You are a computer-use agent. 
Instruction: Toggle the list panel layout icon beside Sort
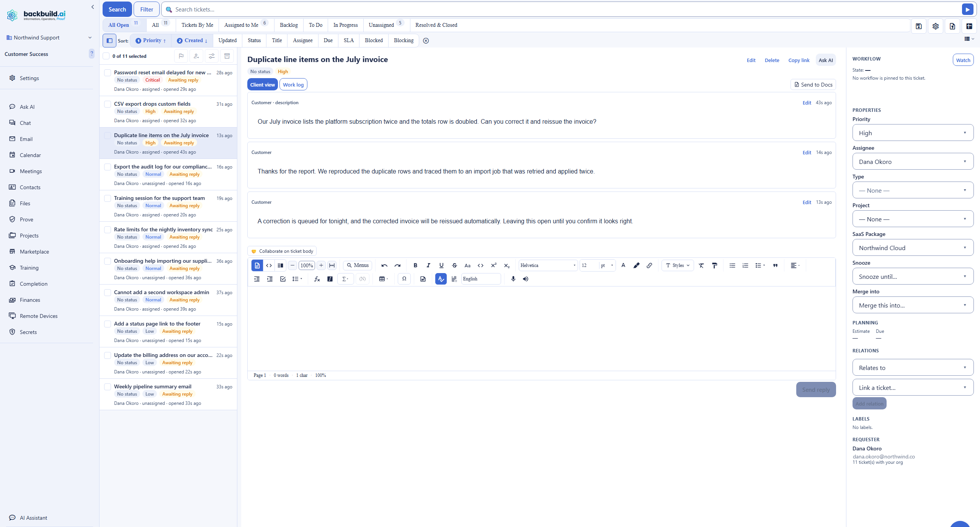pyautogui.click(x=109, y=40)
